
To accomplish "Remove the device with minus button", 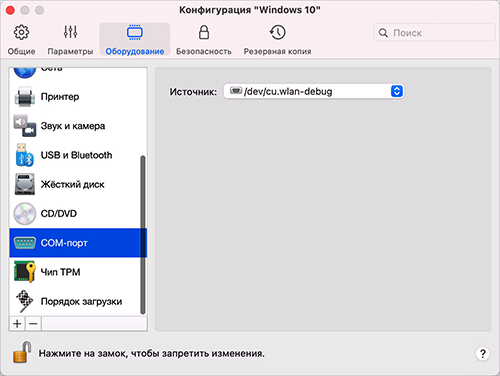I will (x=33, y=324).
